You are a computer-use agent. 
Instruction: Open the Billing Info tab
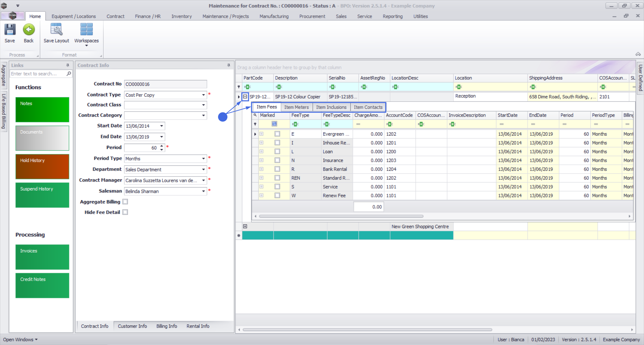(166, 326)
